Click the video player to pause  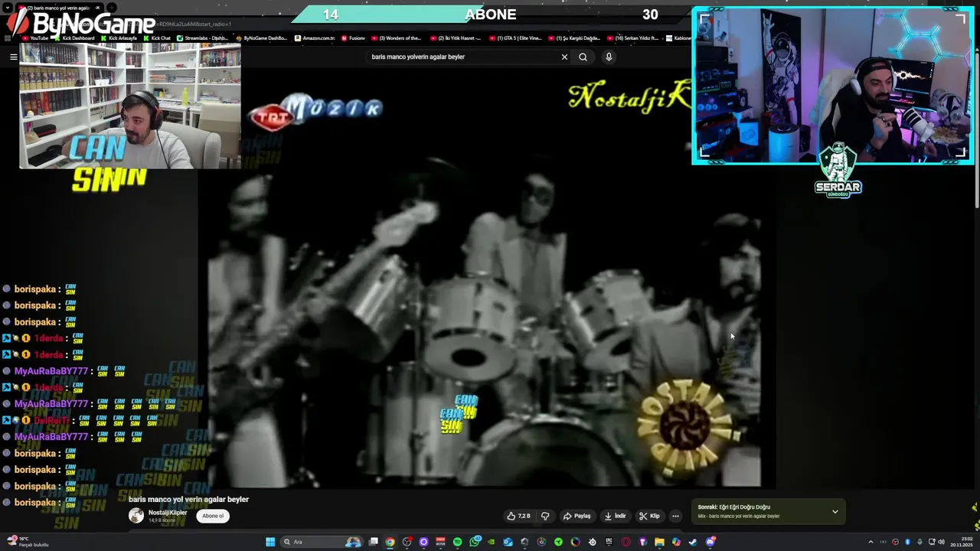pos(487,279)
